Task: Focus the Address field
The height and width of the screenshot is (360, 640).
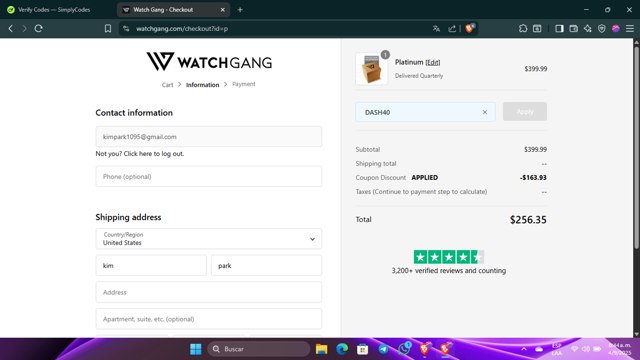Action: (209, 292)
